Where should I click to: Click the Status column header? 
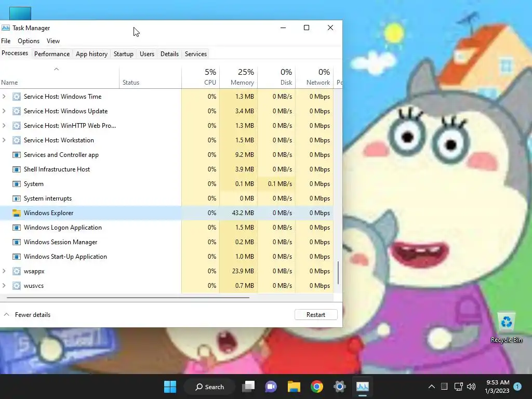[150, 77]
